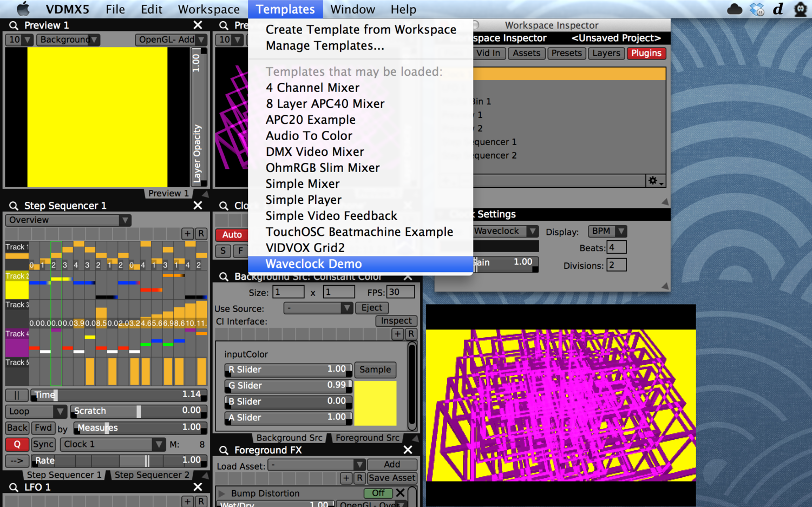The height and width of the screenshot is (507, 812).
Task: Click magnifier icon in Foreground FX panel
Action: (224, 450)
